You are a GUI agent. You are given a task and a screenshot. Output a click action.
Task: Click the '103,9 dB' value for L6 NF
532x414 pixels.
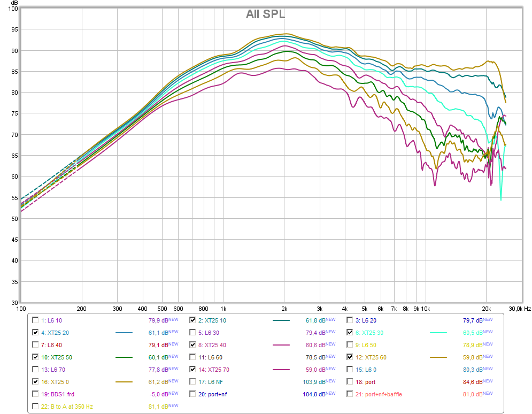pos(314,382)
